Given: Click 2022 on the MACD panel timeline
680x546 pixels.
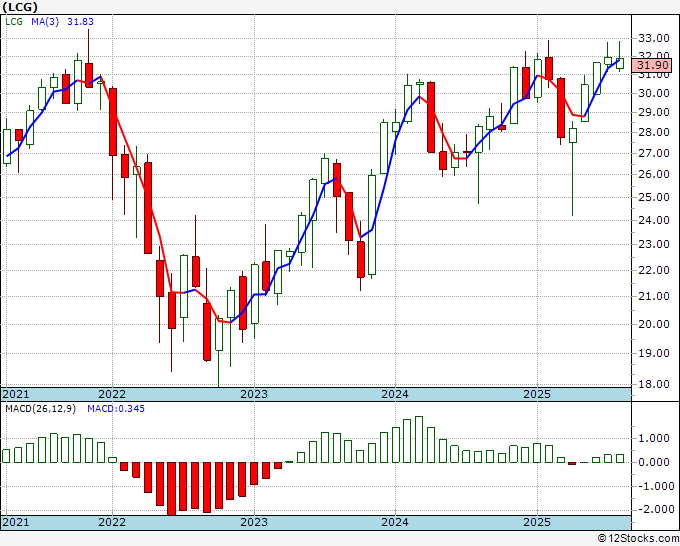Looking at the screenshot, I should [x=112, y=522].
